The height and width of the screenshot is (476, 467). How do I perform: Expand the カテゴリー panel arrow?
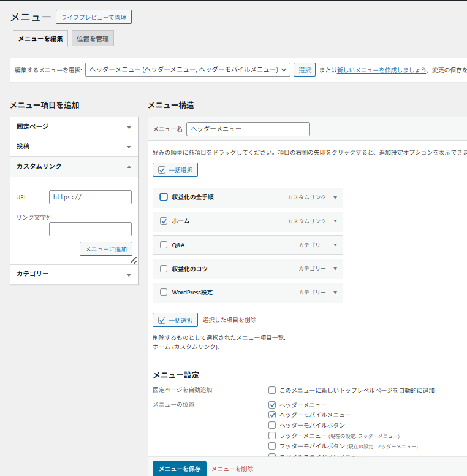point(129,275)
